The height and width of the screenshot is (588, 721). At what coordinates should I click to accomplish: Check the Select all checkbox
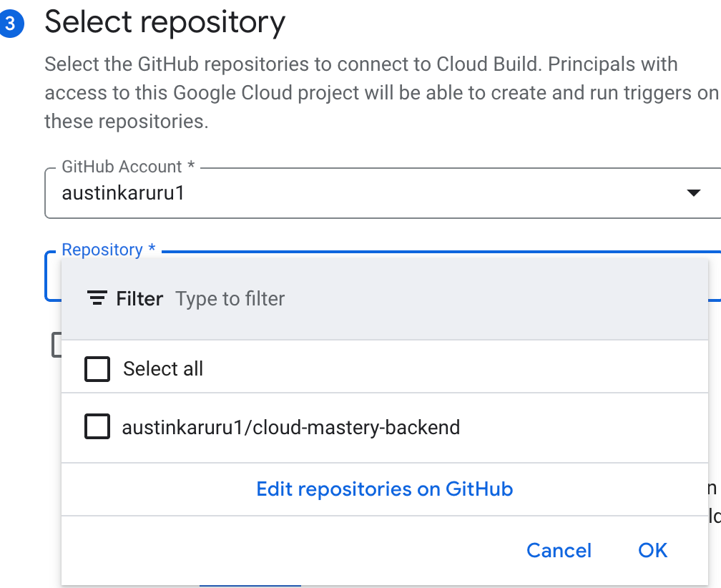[x=97, y=369]
